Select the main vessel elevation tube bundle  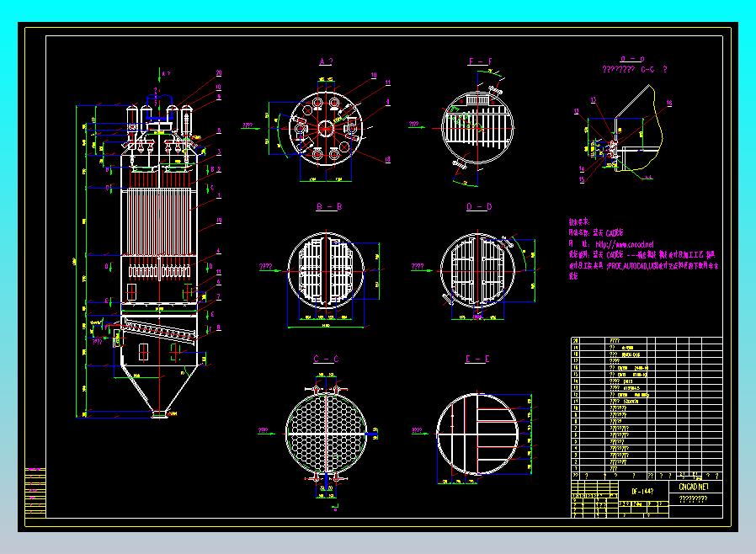point(158,221)
